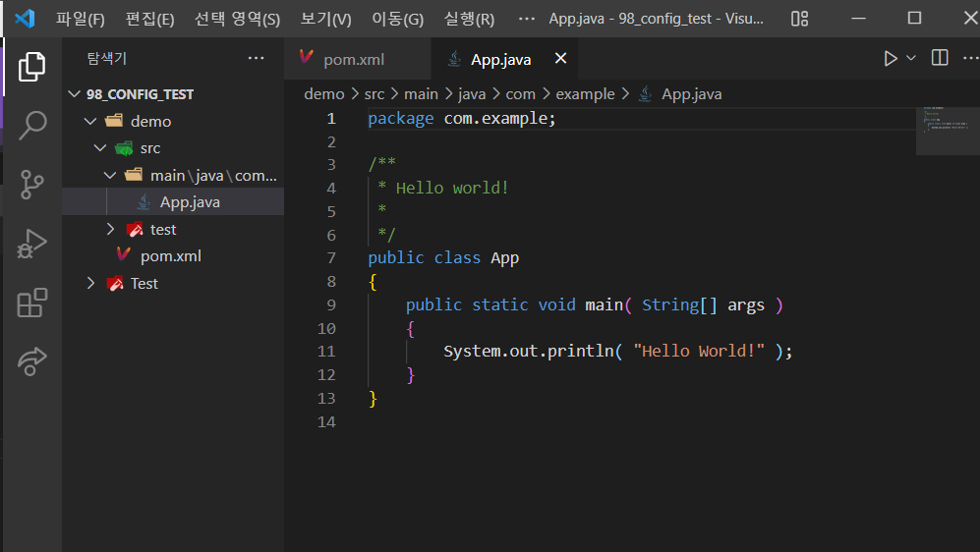
Task: Click breadcrumb segment src
Action: (375, 94)
